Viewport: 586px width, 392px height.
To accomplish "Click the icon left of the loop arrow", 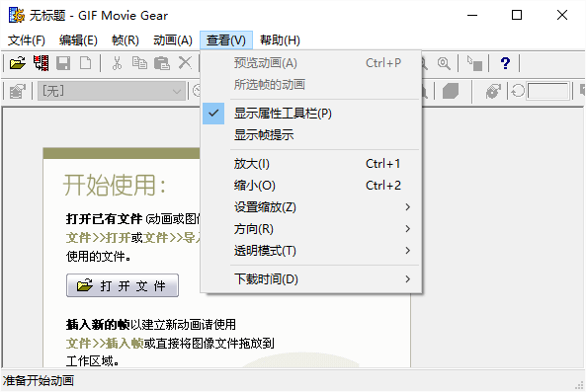I will (x=493, y=91).
